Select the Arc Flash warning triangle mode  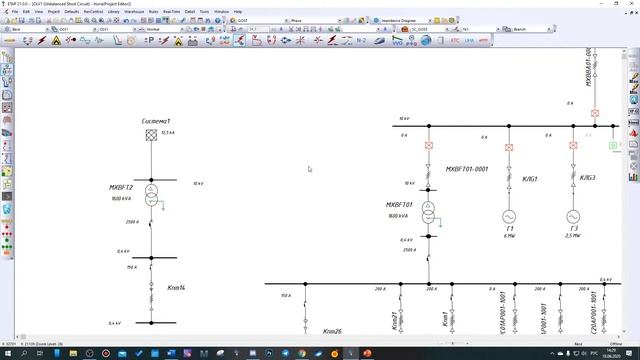(x=56, y=40)
